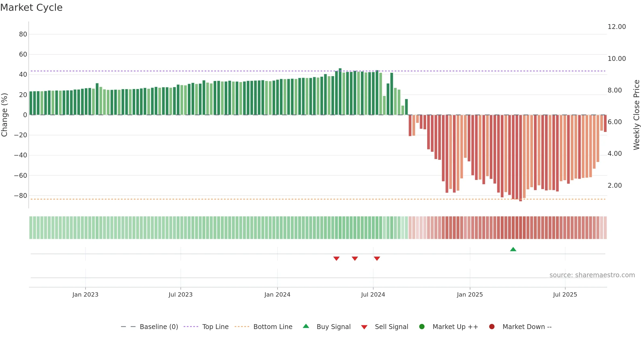The height and width of the screenshot is (362, 644).
Task: Click the tallest green bar crossing the top line
Action: 340,91
